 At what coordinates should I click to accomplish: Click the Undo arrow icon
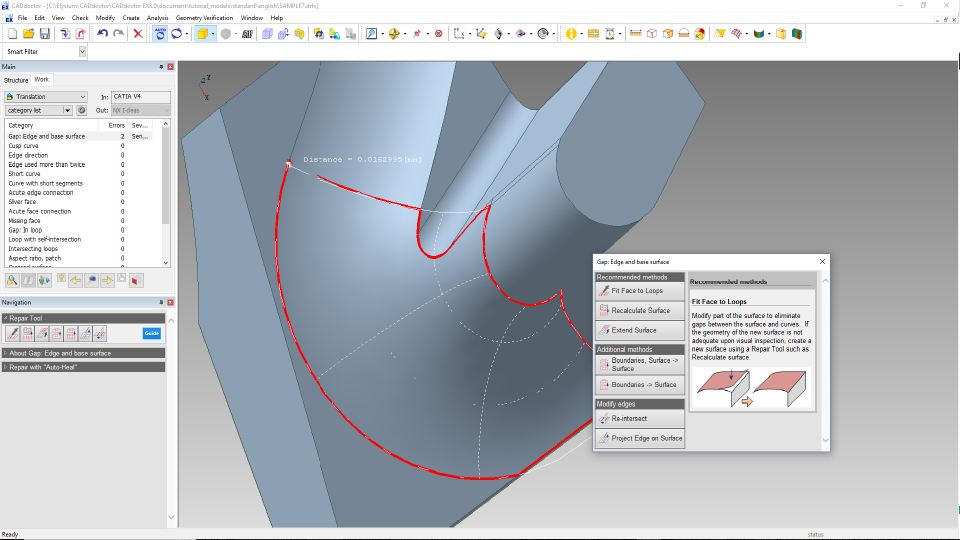(x=102, y=34)
